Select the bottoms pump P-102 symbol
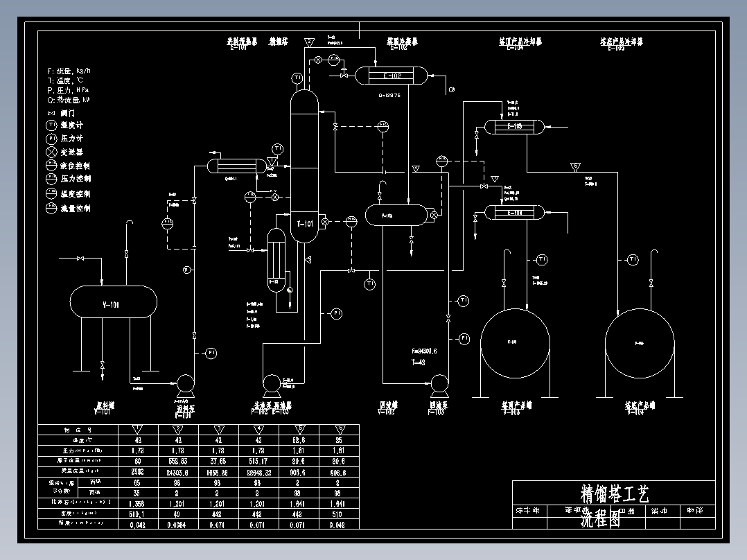The height and width of the screenshot is (560, 747). pyautogui.click(x=272, y=385)
